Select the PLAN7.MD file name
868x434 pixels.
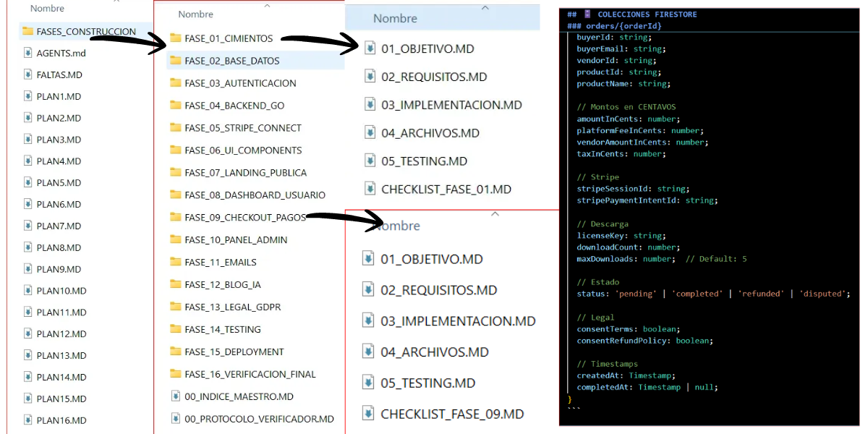(59, 226)
